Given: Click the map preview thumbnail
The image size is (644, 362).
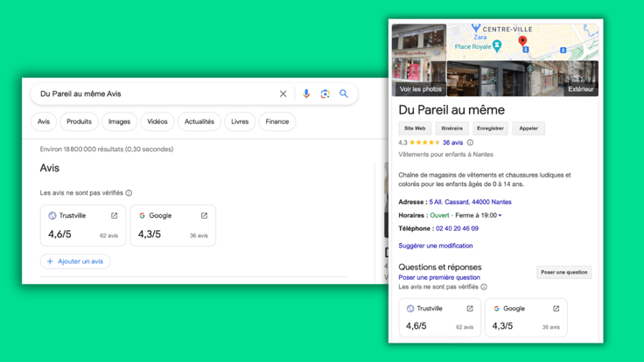Looking at the screenshot, I should (x=522, y=42).
